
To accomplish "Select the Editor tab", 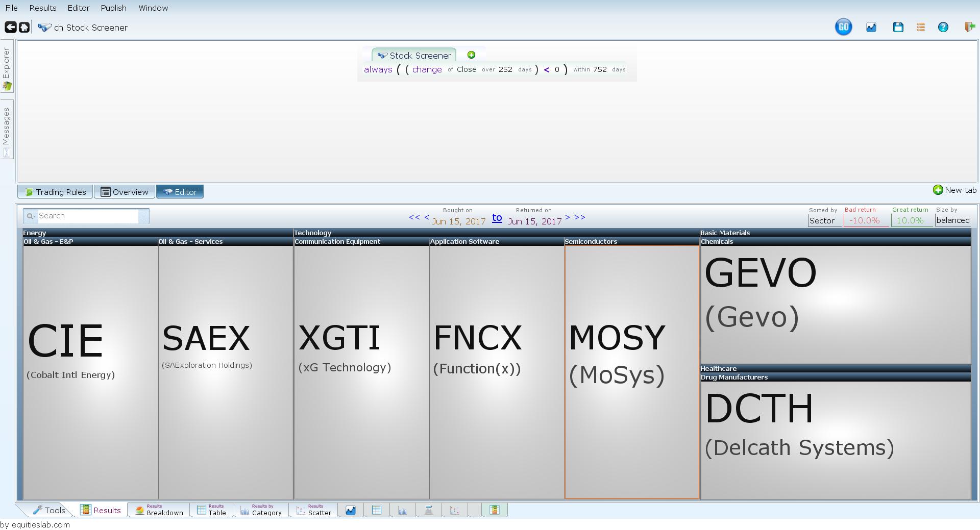I will [x=180, y=192].
